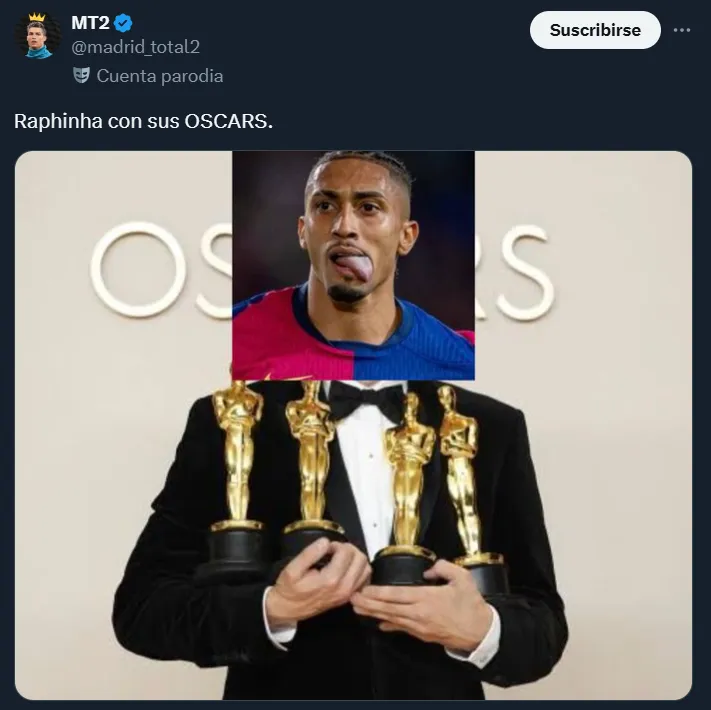Image resolution: width=711 pixels, height=710 pixels.
Task: Open the three-dot more options menu
Action: [682, 30]
